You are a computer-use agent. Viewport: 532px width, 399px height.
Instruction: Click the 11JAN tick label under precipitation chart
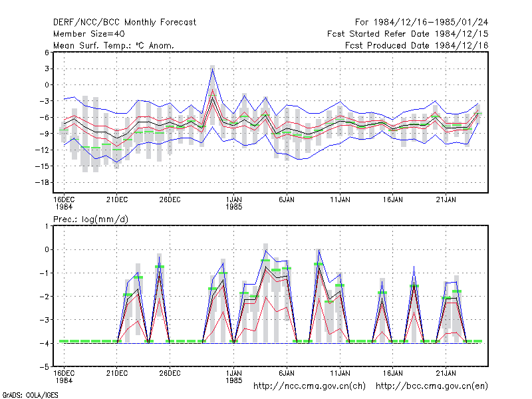click(340, 373)
